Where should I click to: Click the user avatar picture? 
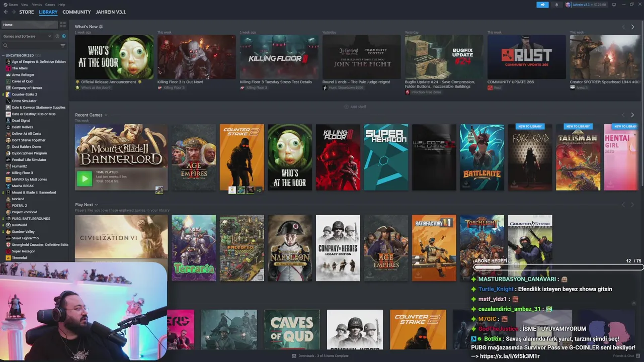pos(568,5)
